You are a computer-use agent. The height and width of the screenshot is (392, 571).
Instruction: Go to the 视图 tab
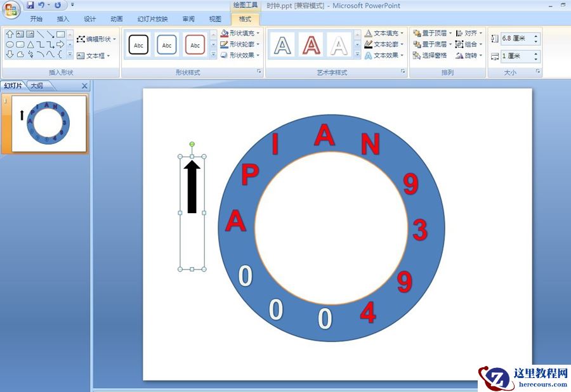pyautogui.click(x=215, y=19)
